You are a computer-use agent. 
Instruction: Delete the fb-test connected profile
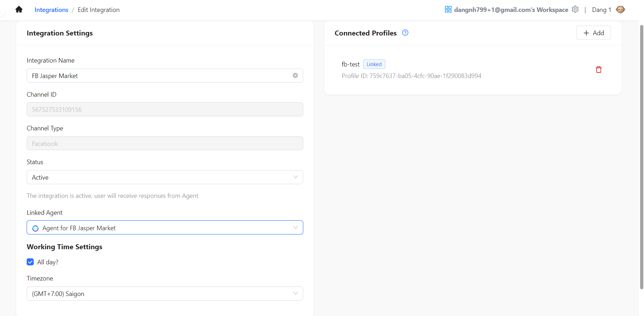598,70
